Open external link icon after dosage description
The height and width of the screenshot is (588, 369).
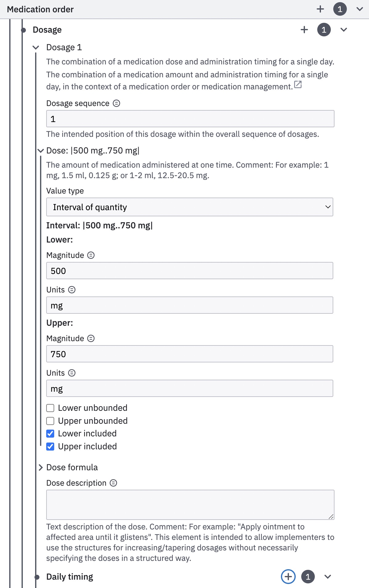(298, 84)
